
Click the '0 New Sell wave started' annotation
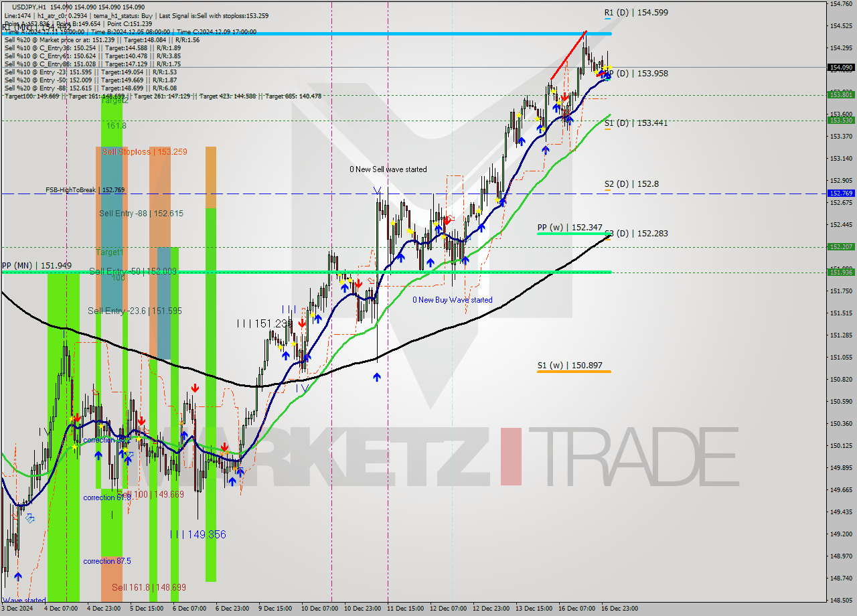(388, 169)
